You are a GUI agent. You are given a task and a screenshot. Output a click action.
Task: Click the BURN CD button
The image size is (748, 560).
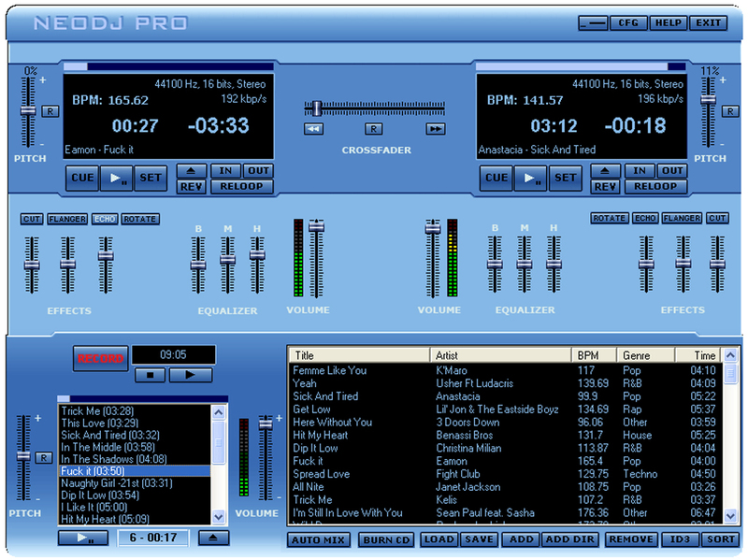386,540
